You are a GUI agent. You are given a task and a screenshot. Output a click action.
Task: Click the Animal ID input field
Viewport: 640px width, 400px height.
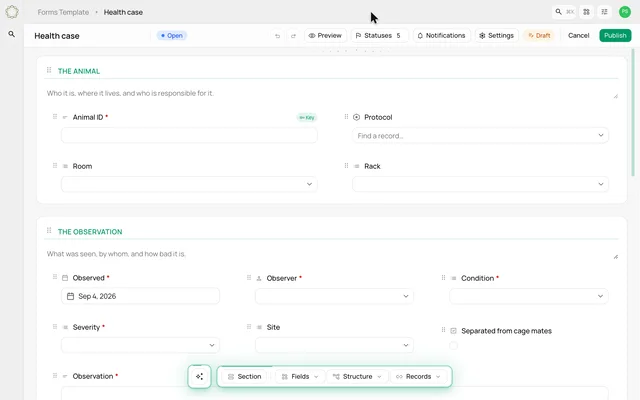tap(189, 135)
